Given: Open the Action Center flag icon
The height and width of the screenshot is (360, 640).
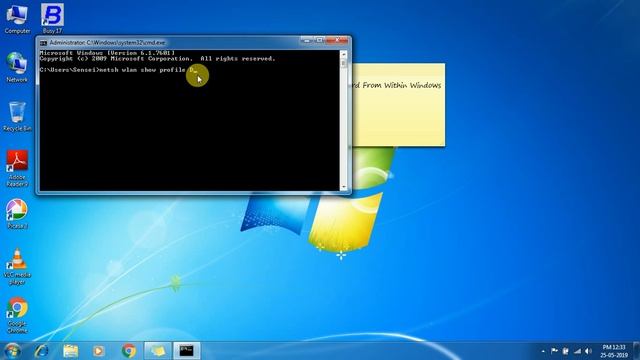Looking at the screenshot, I should tap(554, 351).
